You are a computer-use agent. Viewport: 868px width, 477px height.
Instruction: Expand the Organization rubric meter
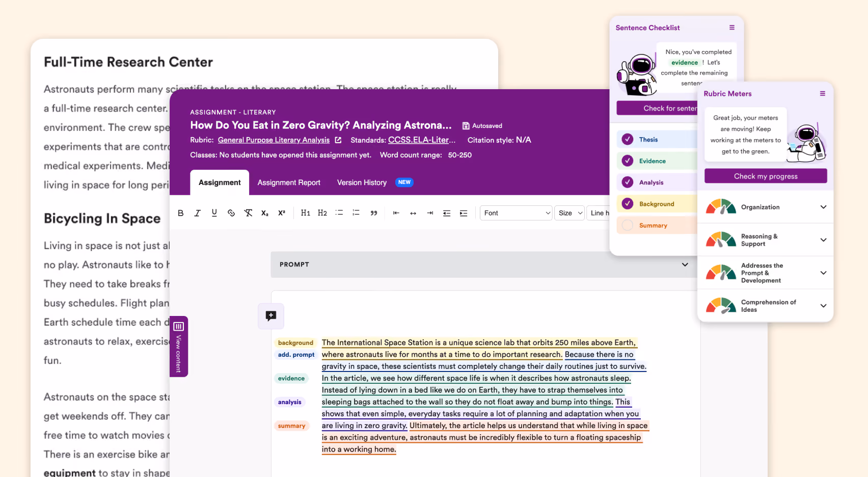point(823,207)
